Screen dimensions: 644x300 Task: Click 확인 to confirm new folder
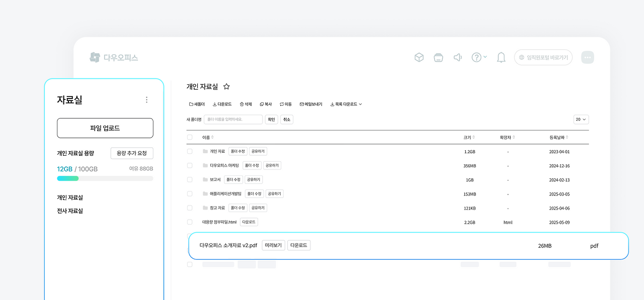271,120
